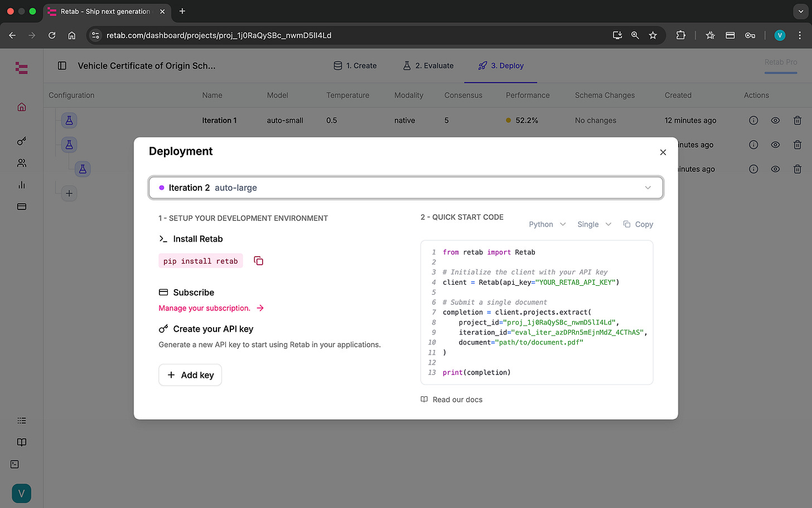Open the Single mode dropdown
This screenshot has height=508, width=812.
(x=594, y=224)
